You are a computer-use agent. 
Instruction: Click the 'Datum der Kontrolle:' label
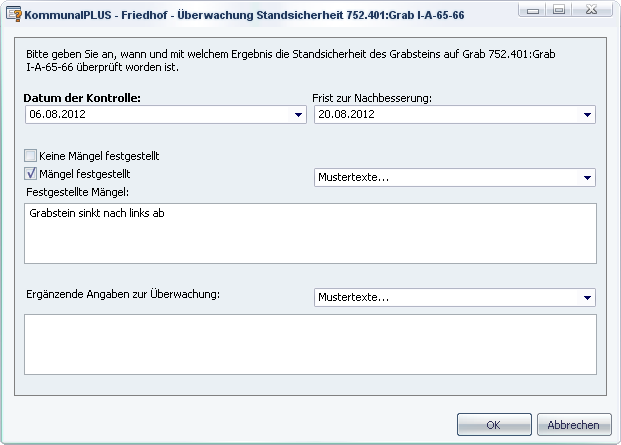[82, 97]
